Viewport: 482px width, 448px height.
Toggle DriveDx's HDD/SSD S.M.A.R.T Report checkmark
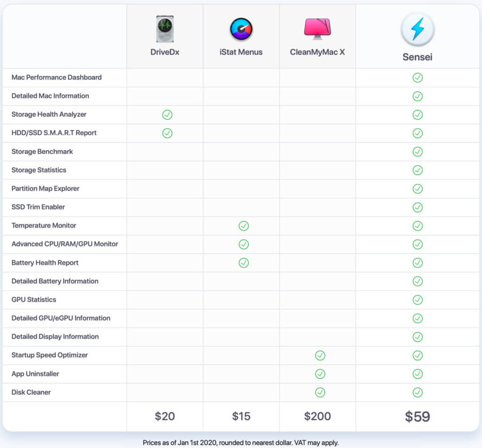[x=167, y=133]
